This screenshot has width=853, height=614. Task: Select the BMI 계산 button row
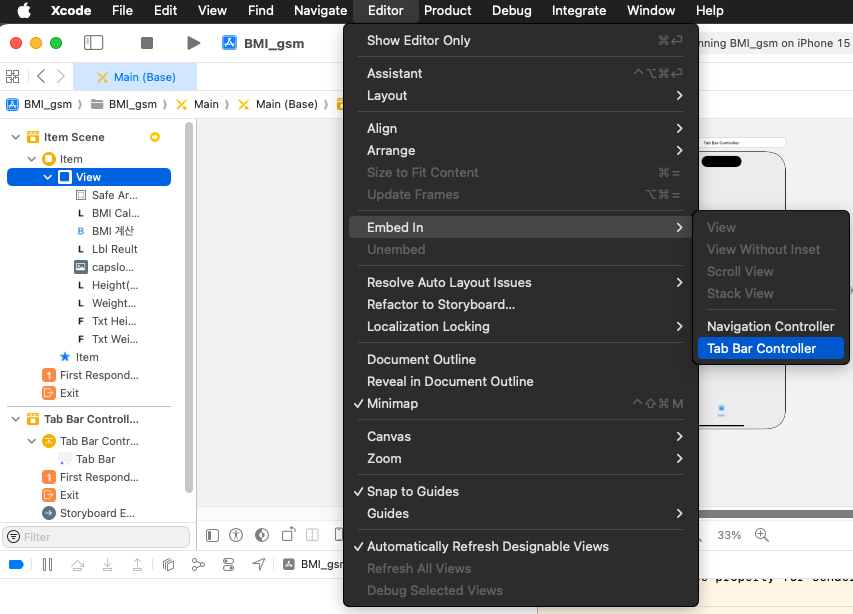pyautogui.click(x=104, y=231)
